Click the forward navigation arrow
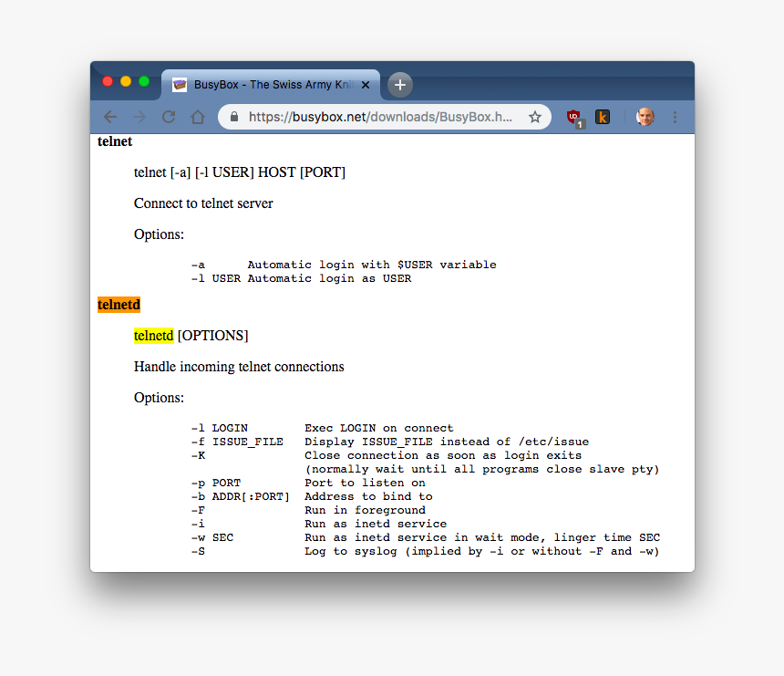 coord(139,117)
